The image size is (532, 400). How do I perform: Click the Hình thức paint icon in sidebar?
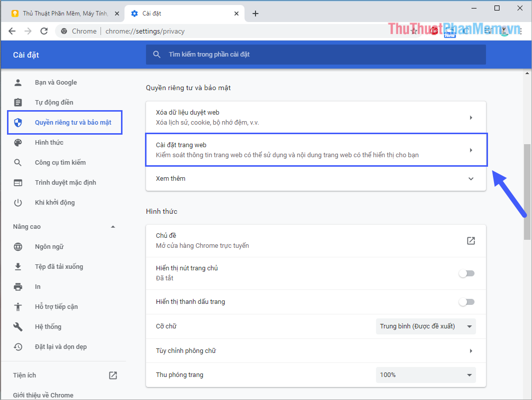pyautogui.click(x=18, y=142)
